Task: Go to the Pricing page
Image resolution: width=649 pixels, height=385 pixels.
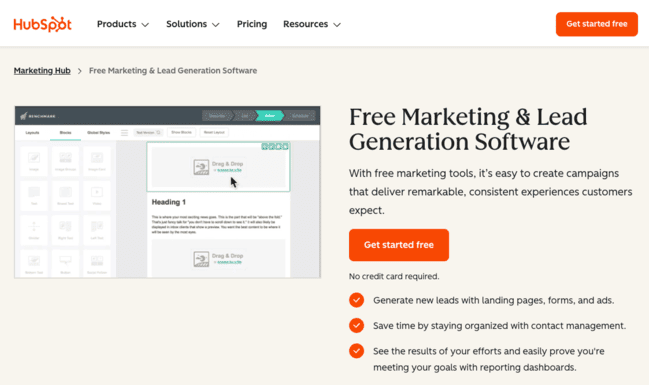Action: [252, 24]
